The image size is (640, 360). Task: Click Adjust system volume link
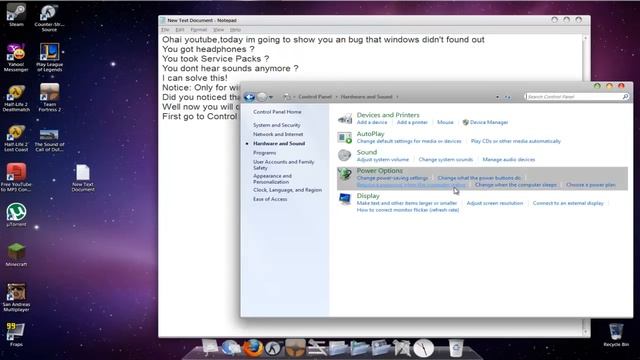382,160
